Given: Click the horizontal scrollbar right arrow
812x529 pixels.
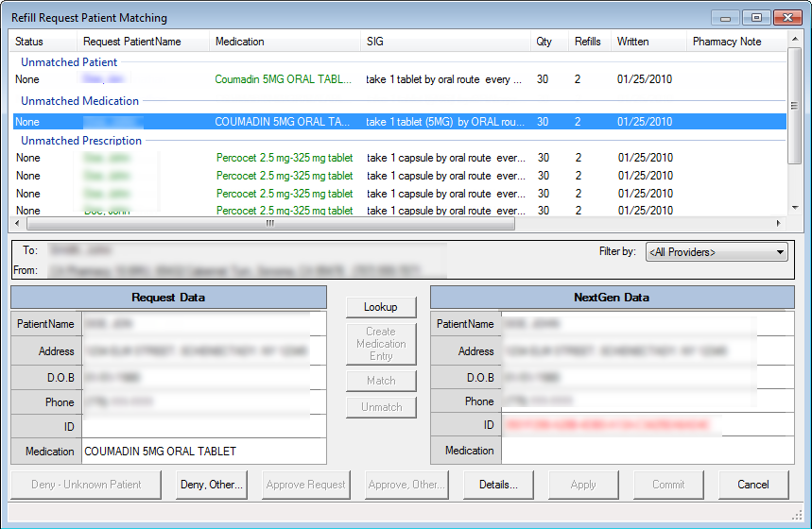Looking at the screenshot, I should click(778, 223).
